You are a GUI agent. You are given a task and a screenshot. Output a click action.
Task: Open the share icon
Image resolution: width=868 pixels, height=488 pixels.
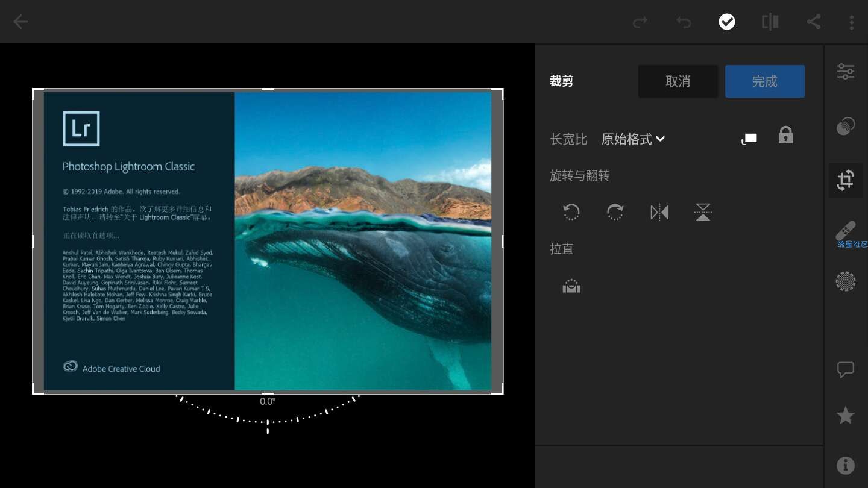(x=814, y=22)
